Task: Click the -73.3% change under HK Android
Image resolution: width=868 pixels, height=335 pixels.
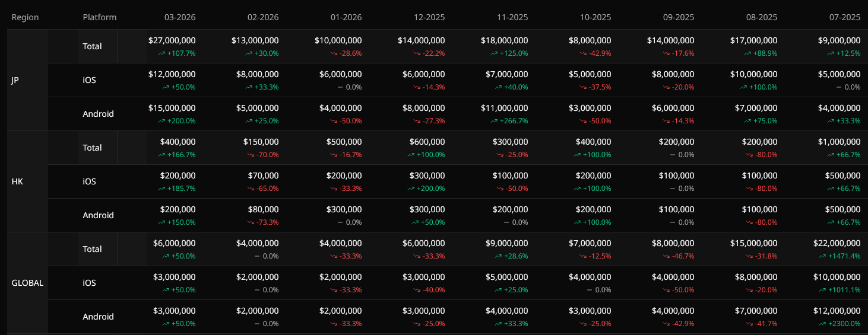Action: [262, 222]
